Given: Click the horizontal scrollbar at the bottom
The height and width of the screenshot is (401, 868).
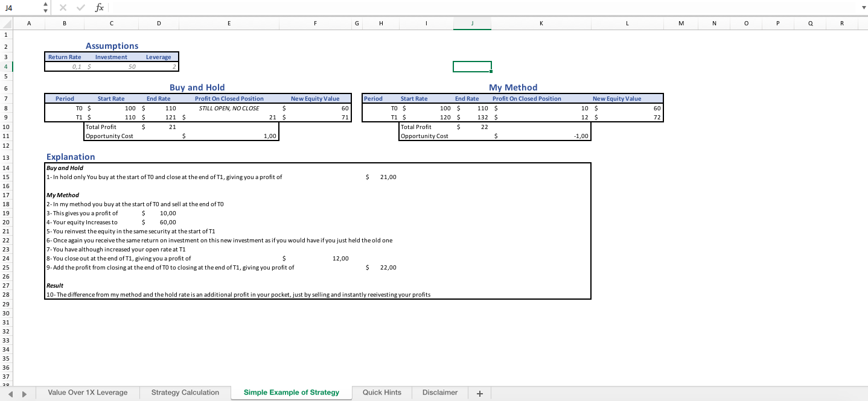Looking at the screenshot, I should [664, 393].
